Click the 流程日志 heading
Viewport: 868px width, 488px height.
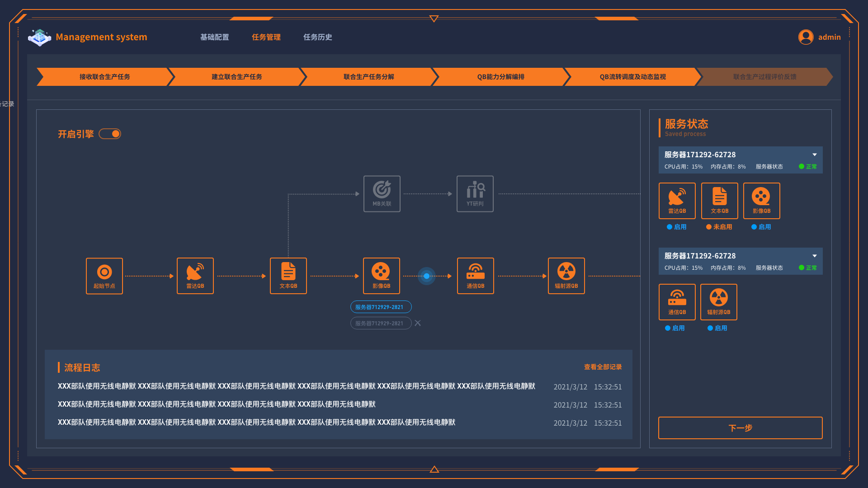coord(82,367)
